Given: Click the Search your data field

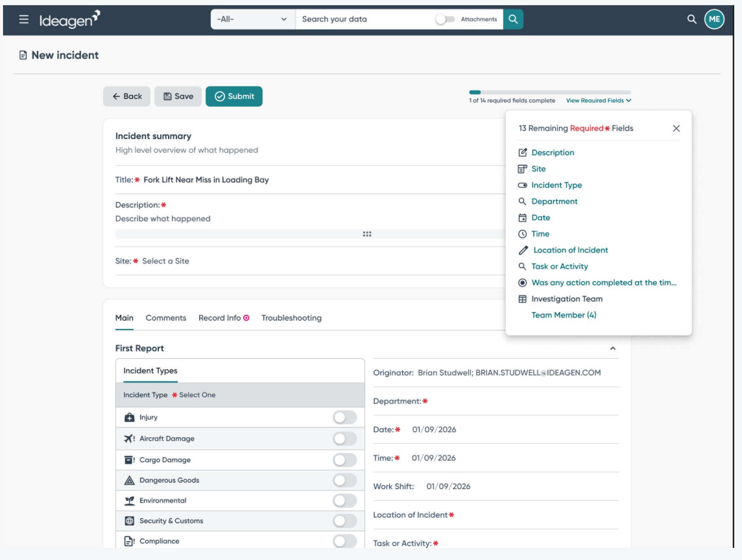Looking at the screenshot, I should point(366,19).
